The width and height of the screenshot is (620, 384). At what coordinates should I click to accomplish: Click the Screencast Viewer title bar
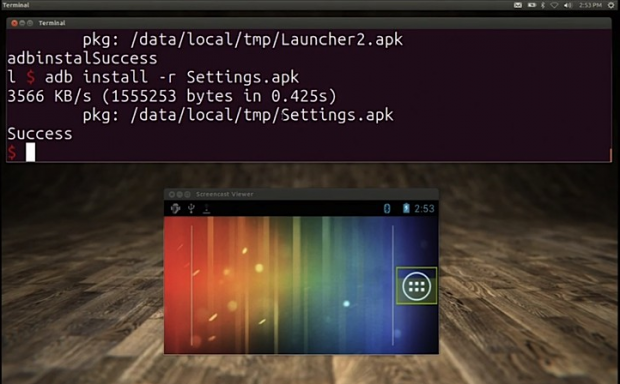pyautogui.click(x=301, y=194)
